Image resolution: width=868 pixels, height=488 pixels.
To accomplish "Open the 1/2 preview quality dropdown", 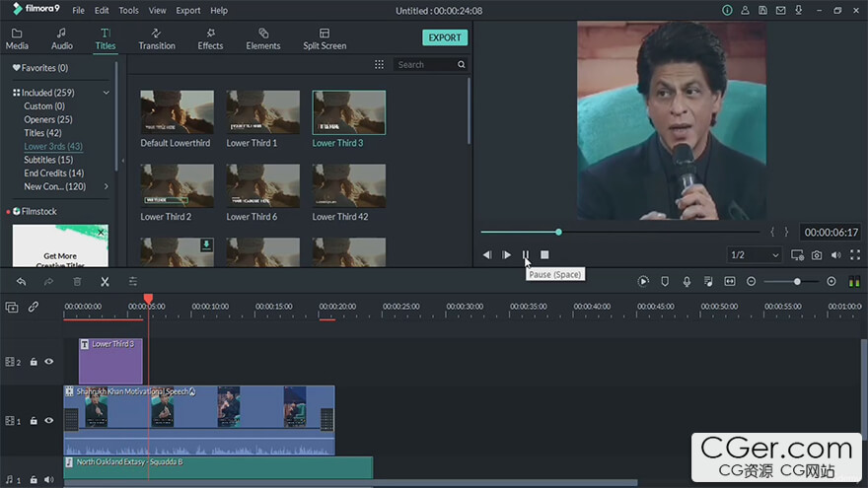I will 755,255.
